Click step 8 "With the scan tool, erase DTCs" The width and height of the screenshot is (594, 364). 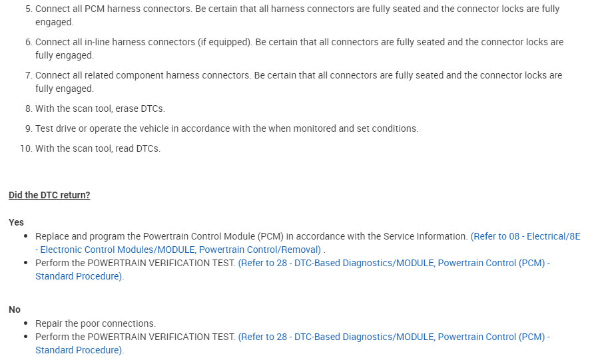pyautogui.click(x=100, y=108)
